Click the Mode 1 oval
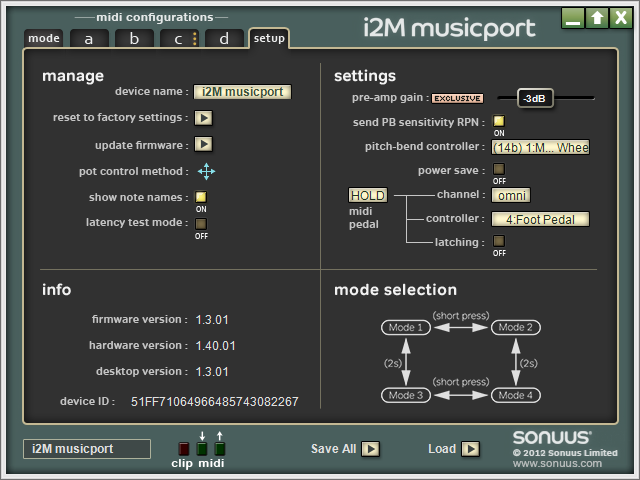The image size is (640, 480). point(406,327)
